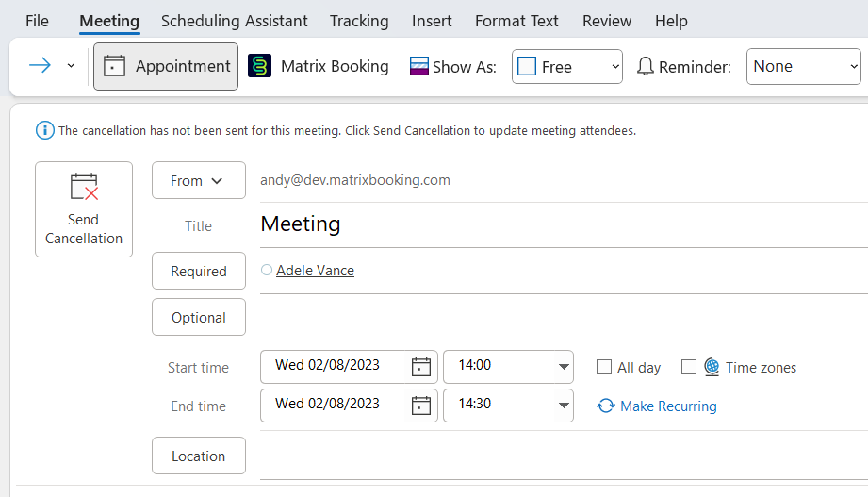The image size is (868, 497).
Task: Click Adele Vance presence status circle
Action: 267,271
